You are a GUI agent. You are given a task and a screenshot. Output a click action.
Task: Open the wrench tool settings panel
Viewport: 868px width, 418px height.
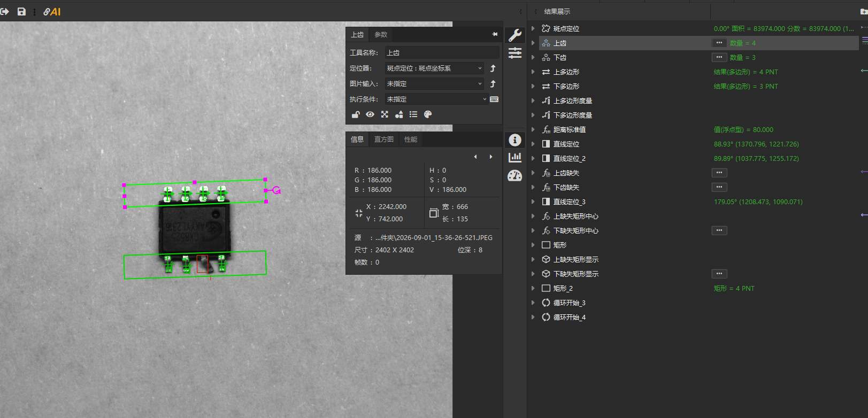point(515,35)
